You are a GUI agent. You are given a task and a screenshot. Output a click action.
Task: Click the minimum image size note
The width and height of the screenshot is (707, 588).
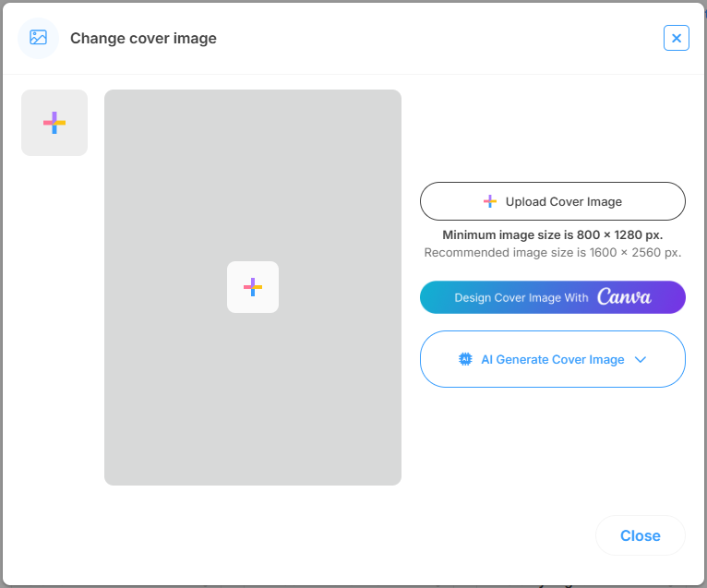click(552, 234)
